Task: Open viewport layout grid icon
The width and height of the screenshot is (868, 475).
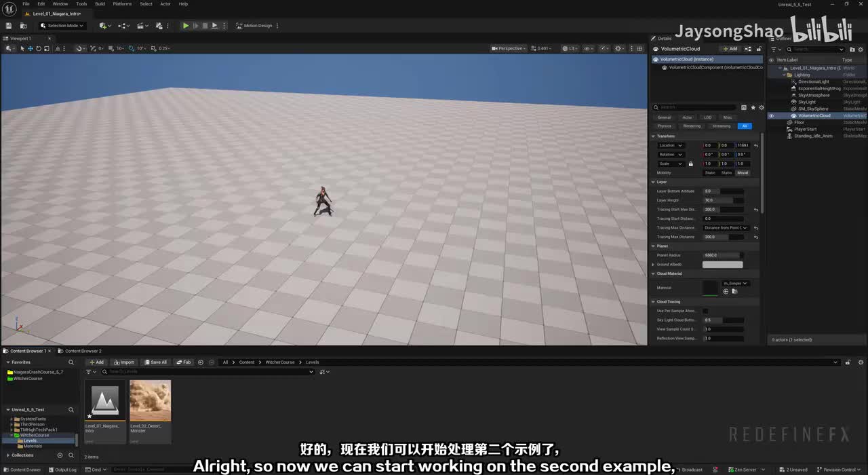Action: (639, 48)
